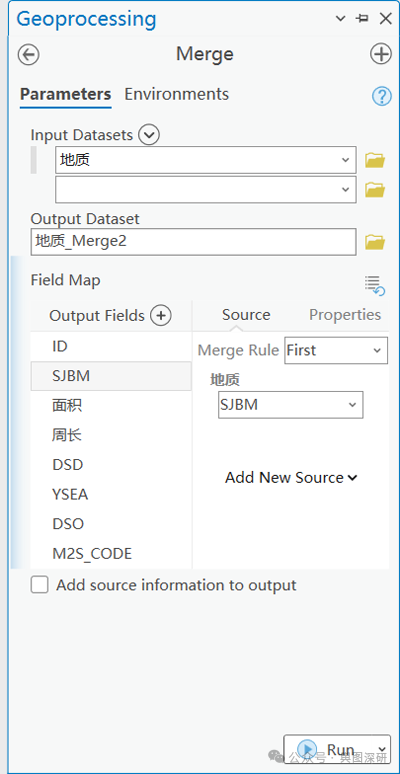
Task: Expand the Input Datasets chevron menu
Action: pos(149,135)
